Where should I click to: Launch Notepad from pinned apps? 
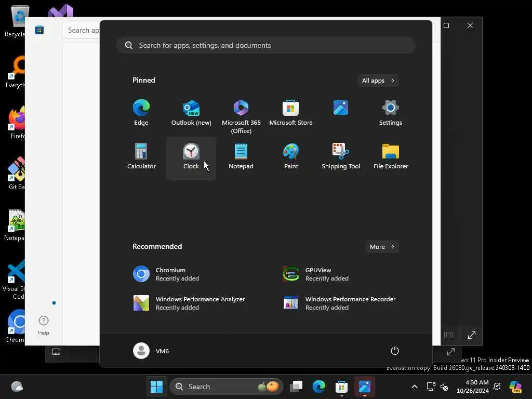click(x=241, y=156)
